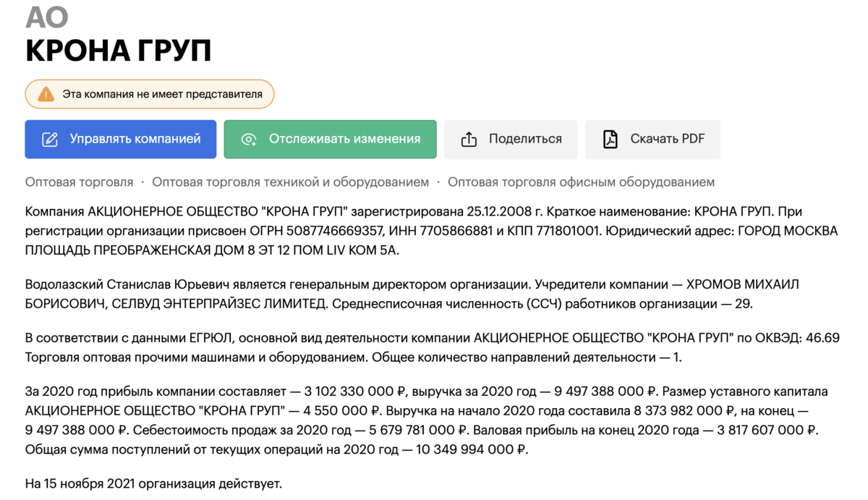The height and width of the screenshot is (500, 868).
Task: Click the Эта компания не имеет представителя badge
Action: [150, 94]
